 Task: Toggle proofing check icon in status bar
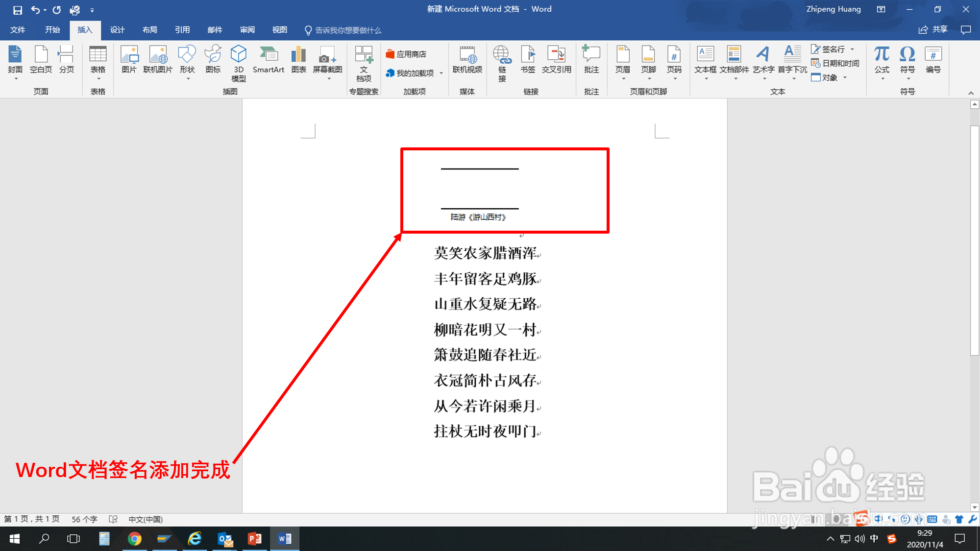(114, 519)
